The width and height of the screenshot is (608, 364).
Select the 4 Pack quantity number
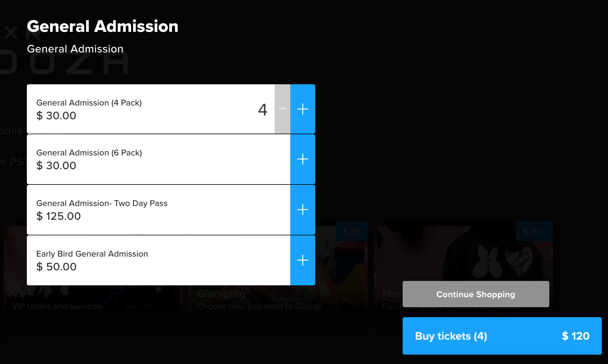pos(263,110)
